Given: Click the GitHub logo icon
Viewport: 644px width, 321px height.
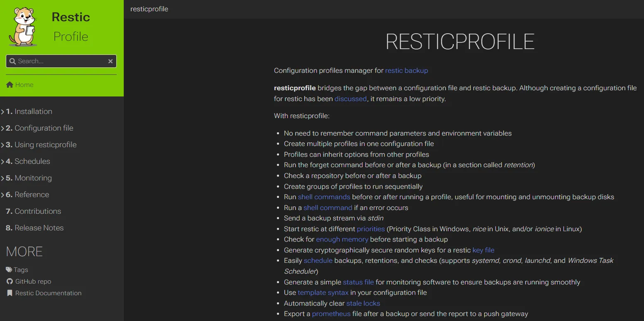Looking at the screenshot, I should pos(10,281).
